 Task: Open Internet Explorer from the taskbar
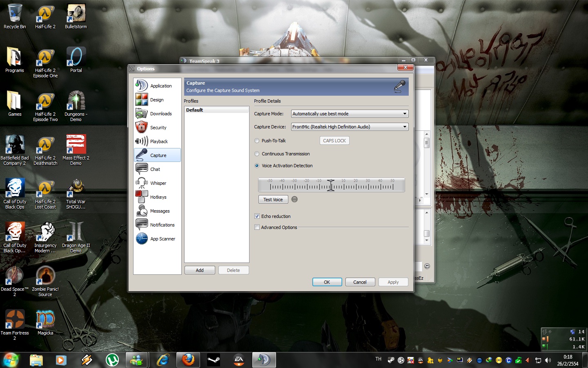point(163,360)
